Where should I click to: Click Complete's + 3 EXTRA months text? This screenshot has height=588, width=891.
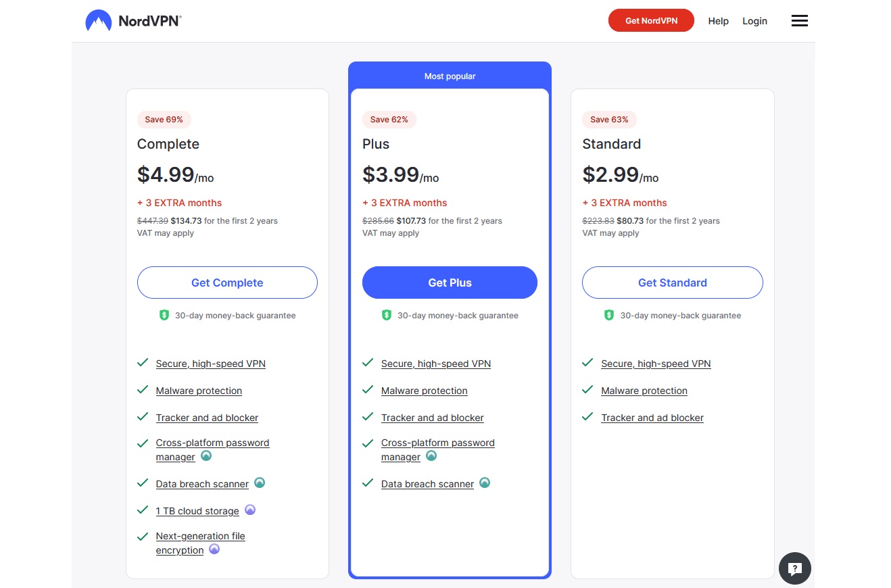coord(179,203)
